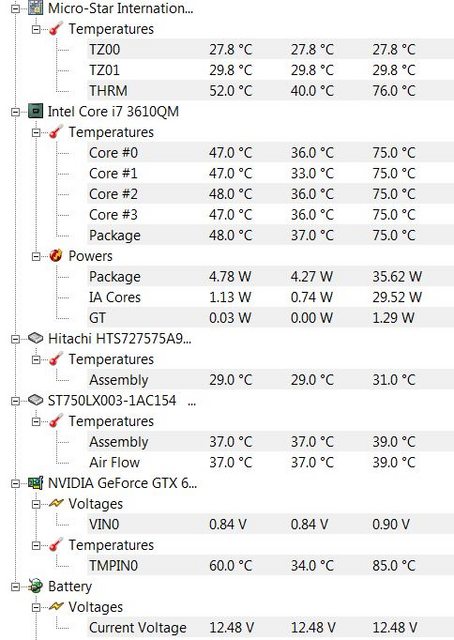The width and height of the screenshot is (454, 640).
Task: Collapse the Hitachi Temperatures section
Action: [x=36, y=360]
